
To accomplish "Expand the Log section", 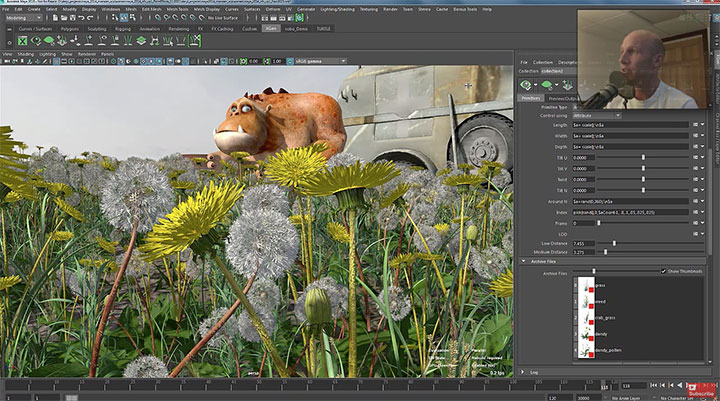I will click(523, 372).
